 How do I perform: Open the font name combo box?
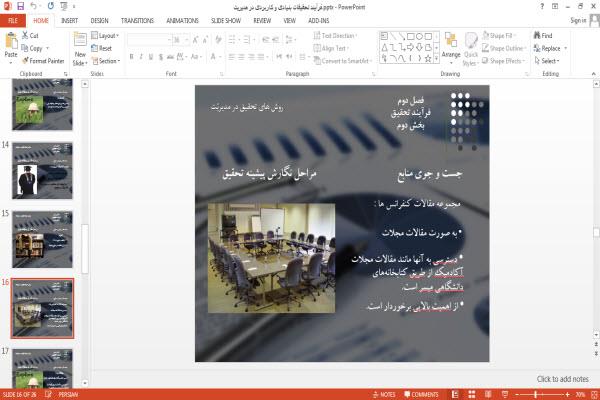click(x=149, y=39)
